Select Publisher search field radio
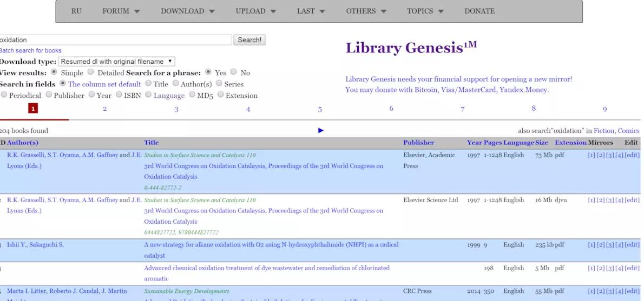Screen dimensions: 644x301 [49, 95]
